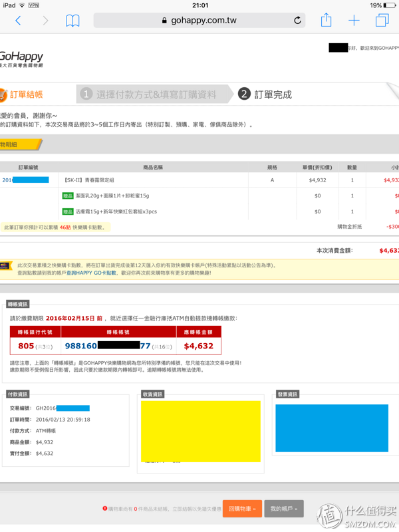Viewport: 399px width, 532px height.
Task: Click the 回購物車 orange button
Action: 242,509
